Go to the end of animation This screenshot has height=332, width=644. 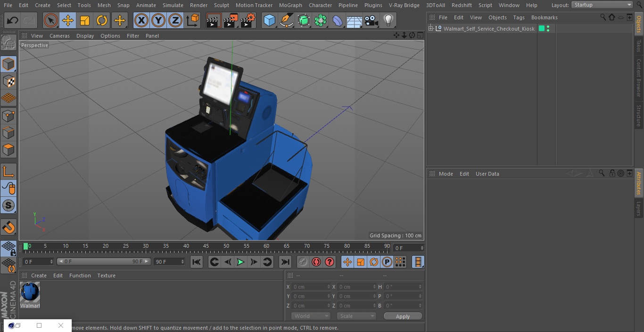pyautogui.click(x=285, y=262)
